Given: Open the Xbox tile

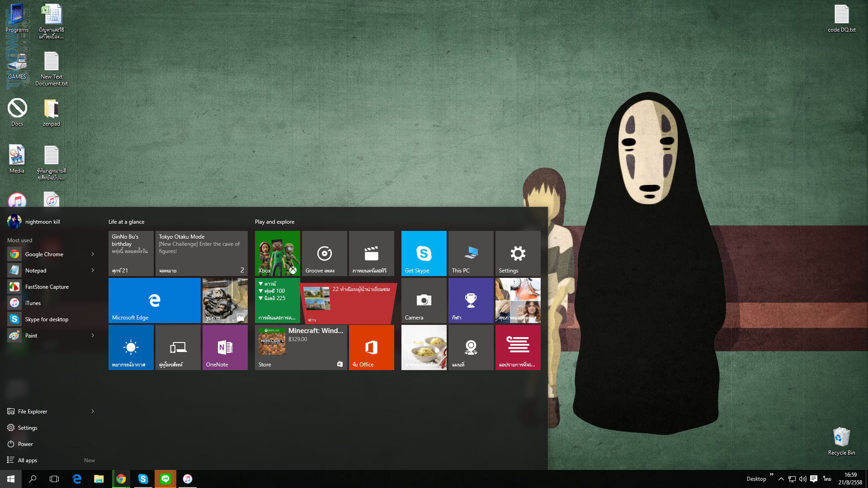Looking at the screenshot, I should point(277,253).
